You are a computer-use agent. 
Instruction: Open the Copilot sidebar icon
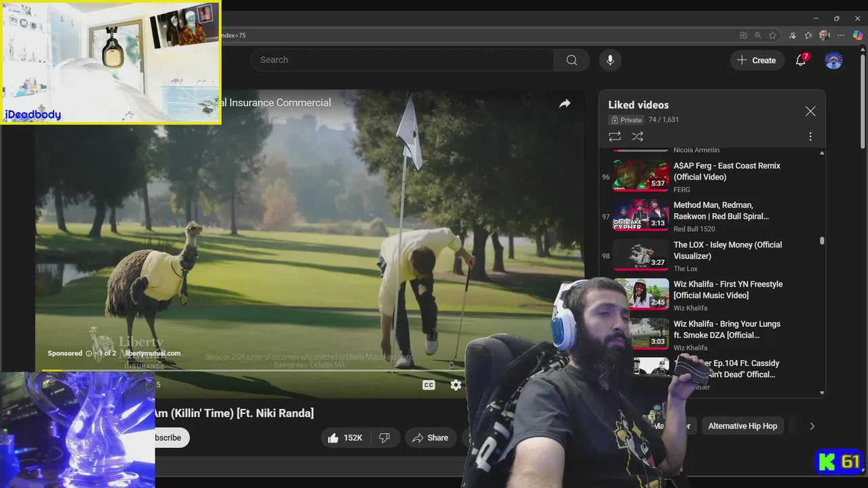pos(857,35)
